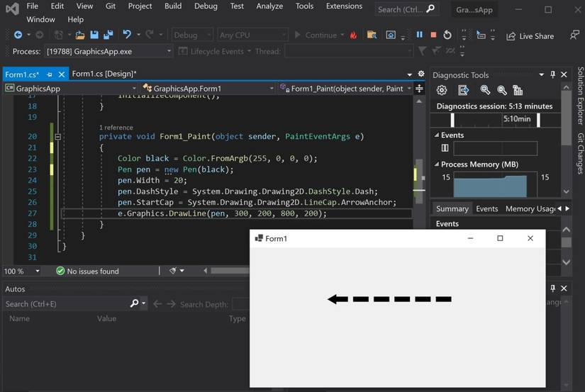Pin the Form1.cs tab
The height and width of the screenshot is (392, 585).
click(49, 74)
